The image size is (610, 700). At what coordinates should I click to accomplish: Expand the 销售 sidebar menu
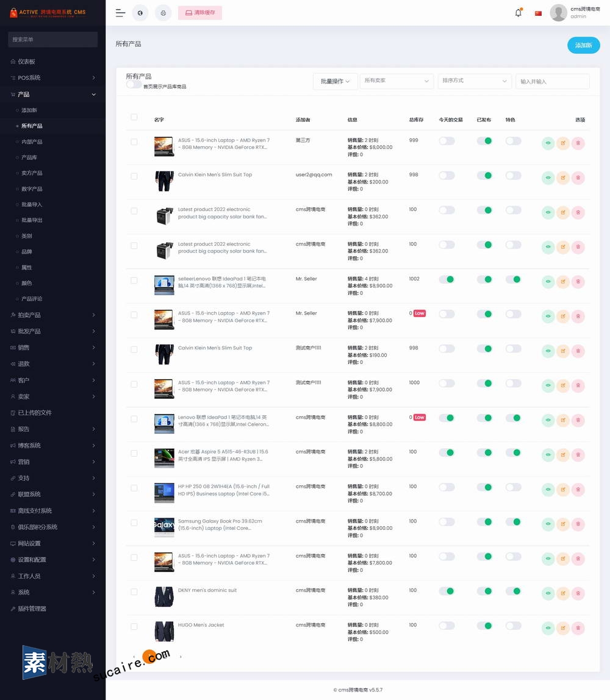(x=52, y=348)
